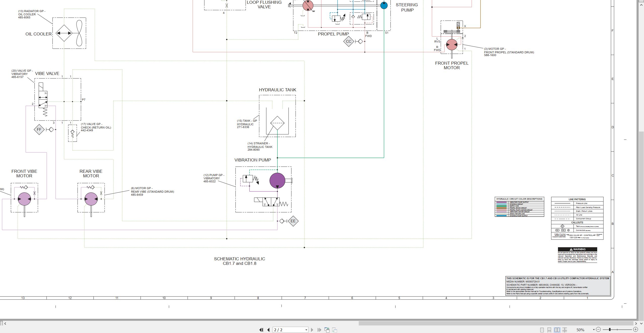The height and width of the screenshot is (333, 644).
Task: Click the FRONT VIBE MOTOR label
Action: pyautogui.click(x=24, y=174)
